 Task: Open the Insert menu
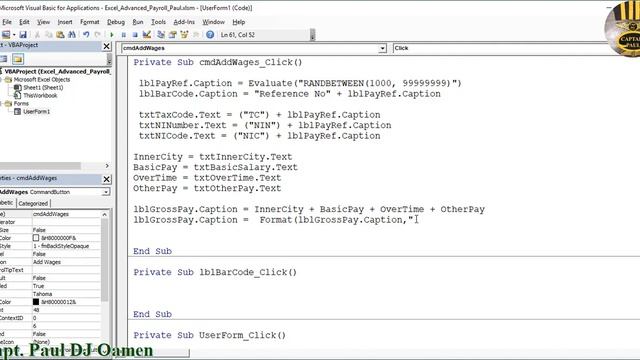point(65,22)
